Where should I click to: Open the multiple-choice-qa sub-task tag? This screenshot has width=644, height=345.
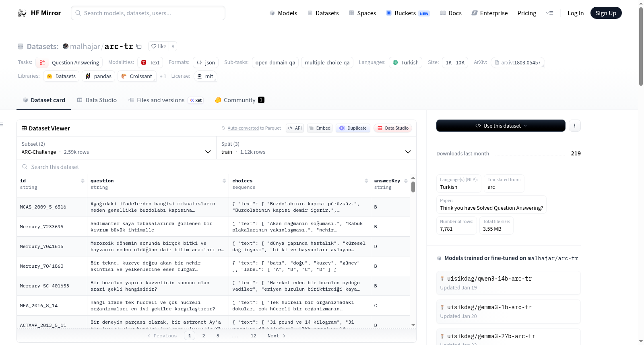(327, 62)
